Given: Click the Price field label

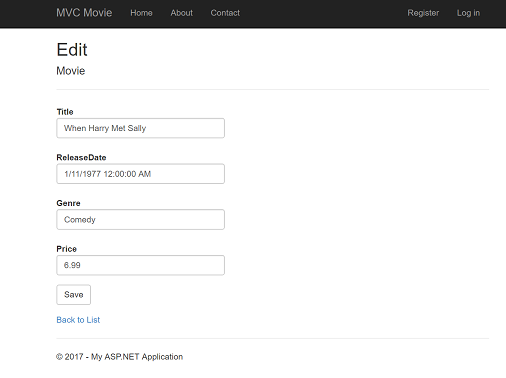Looking at the screenshot, I should 67,249.
